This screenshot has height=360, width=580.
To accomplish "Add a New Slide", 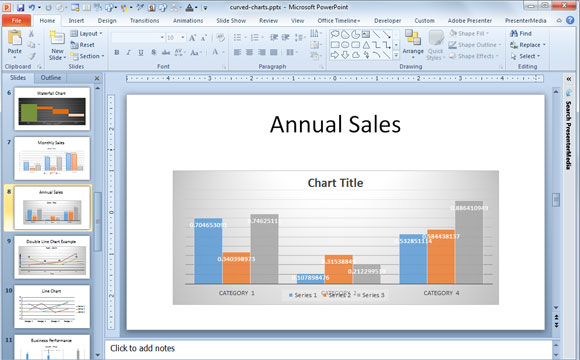I will pyautogui.click(x=57, y=45).
